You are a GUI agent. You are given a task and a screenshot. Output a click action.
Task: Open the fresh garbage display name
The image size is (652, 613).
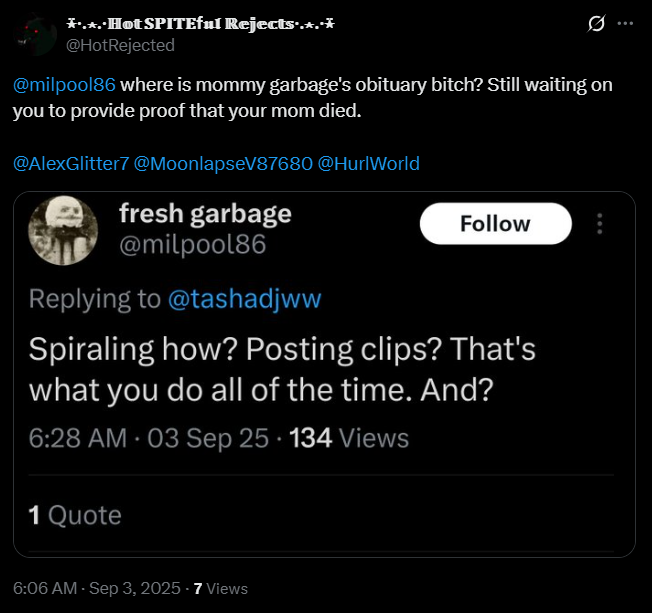coord(205,214)
